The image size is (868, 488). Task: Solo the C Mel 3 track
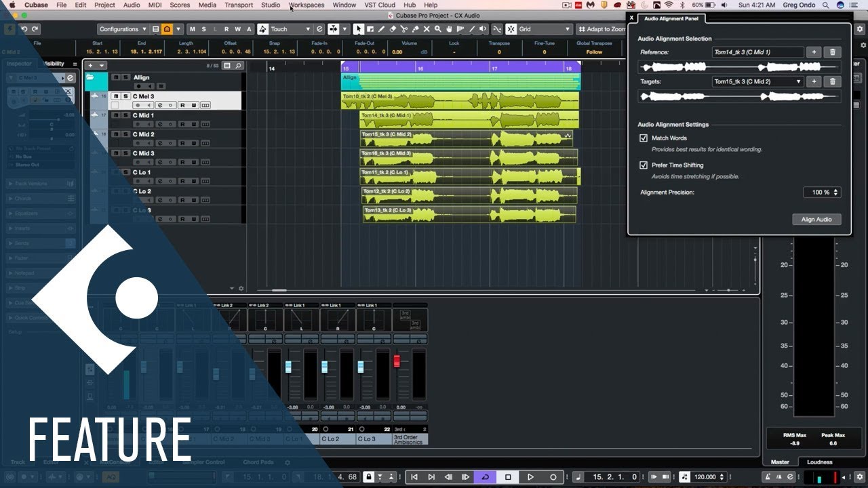tap(125, 96)
